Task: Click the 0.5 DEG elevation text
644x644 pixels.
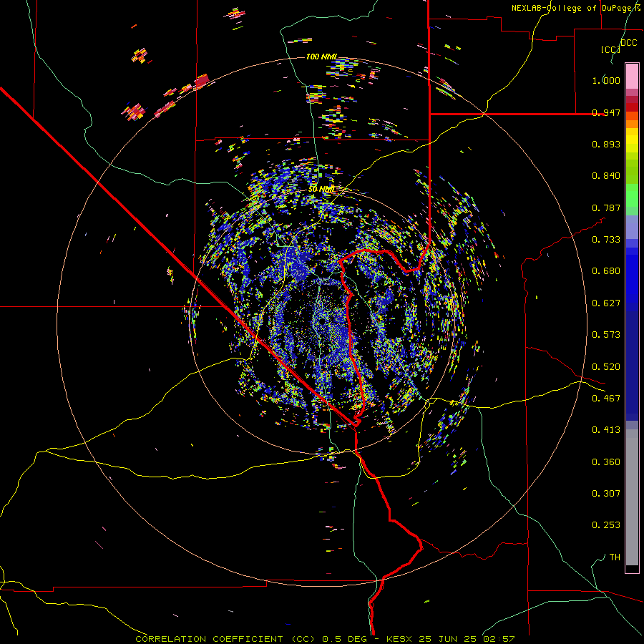Action: point(344,639)
